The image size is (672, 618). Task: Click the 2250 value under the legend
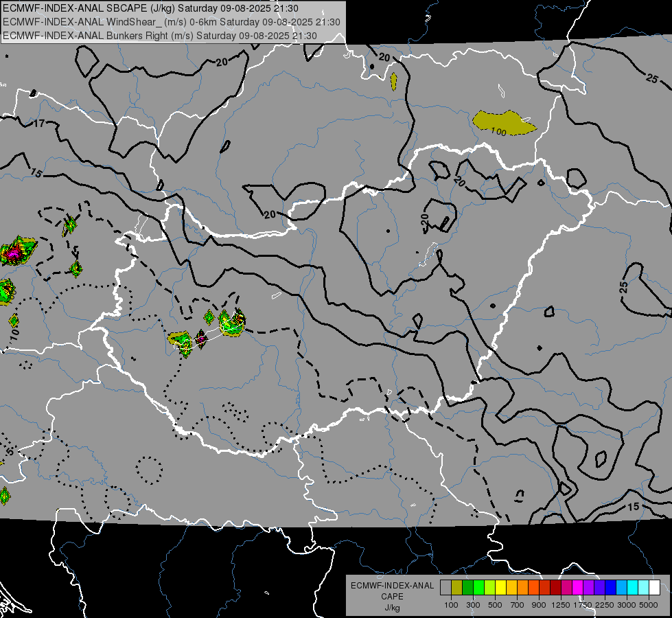coord(605,605)
